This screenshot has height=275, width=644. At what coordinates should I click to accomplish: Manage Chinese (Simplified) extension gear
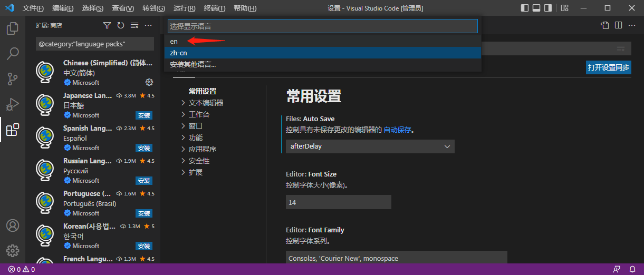(149, 82)
